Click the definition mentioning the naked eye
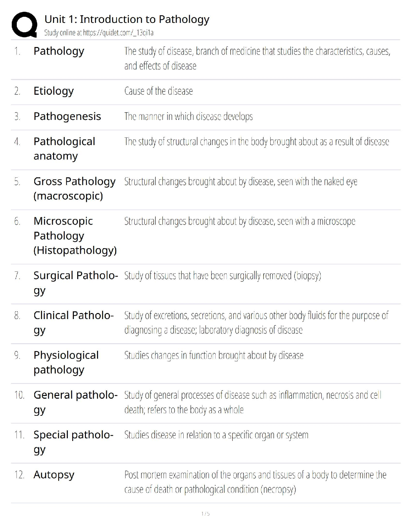 pos(240,181)
